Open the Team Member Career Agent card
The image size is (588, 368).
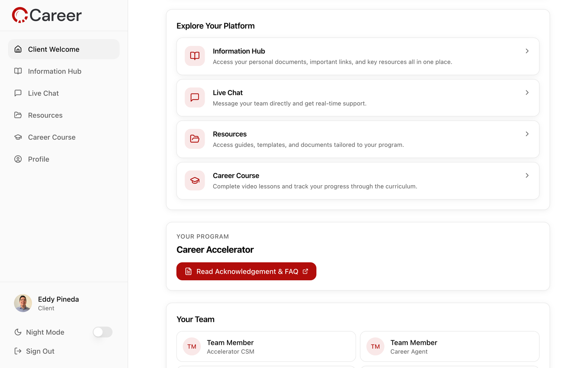449,346
